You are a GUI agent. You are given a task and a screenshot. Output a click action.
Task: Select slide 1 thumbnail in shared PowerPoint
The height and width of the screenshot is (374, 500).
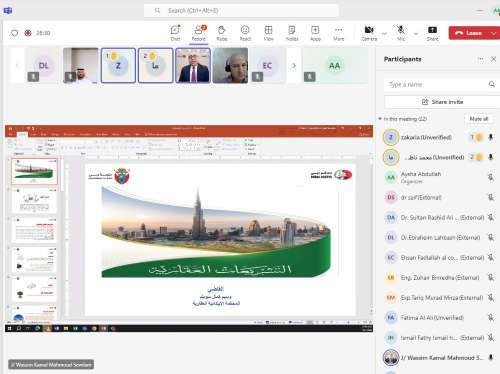point(34,171)
